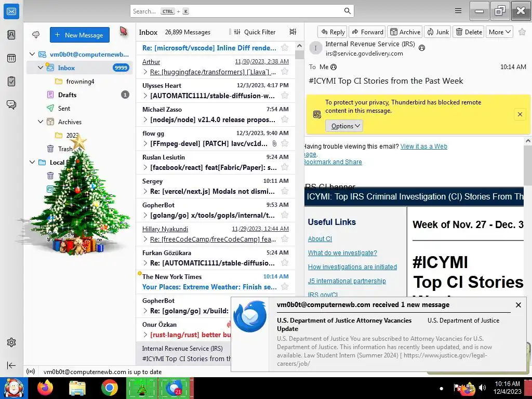Open File Explorer from taskbar
The image size is (532, 399).
[77, 388]
